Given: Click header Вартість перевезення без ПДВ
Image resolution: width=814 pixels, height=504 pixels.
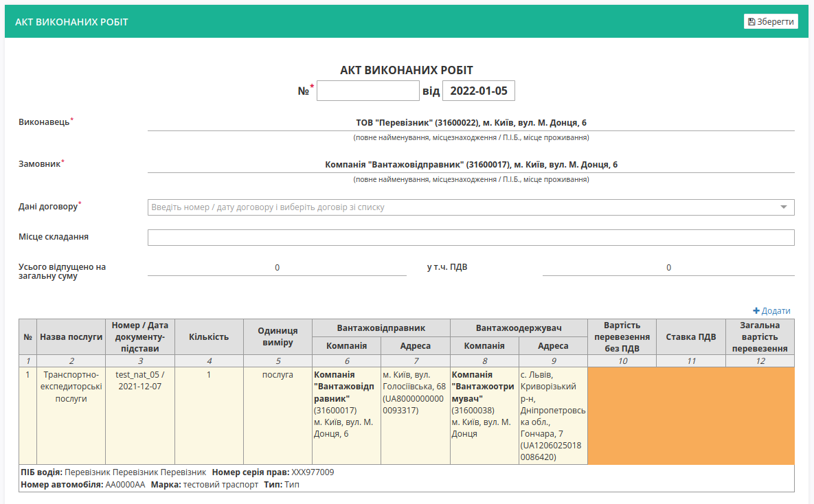Looking at the screenshot, I should point(622,337).
